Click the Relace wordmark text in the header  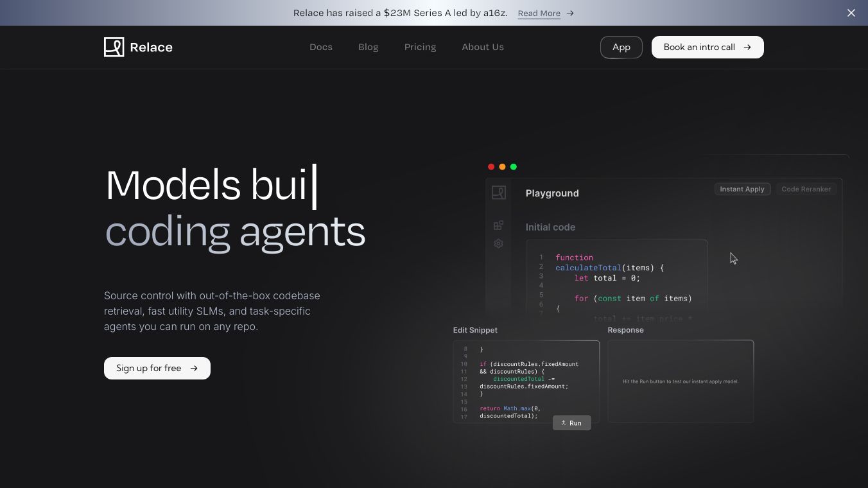click(x=151, y=48)
